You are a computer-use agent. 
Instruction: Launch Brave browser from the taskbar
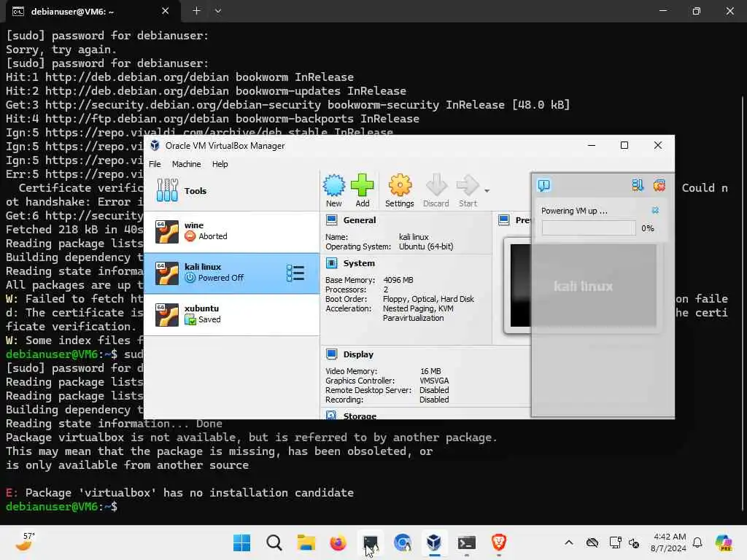pyautogui.click(x=498, y=542)
